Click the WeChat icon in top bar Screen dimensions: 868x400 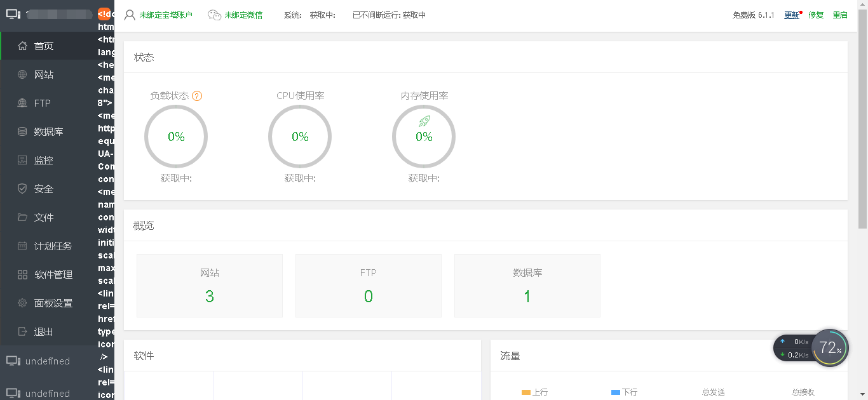pyautogui.click(x=215, y=15)
